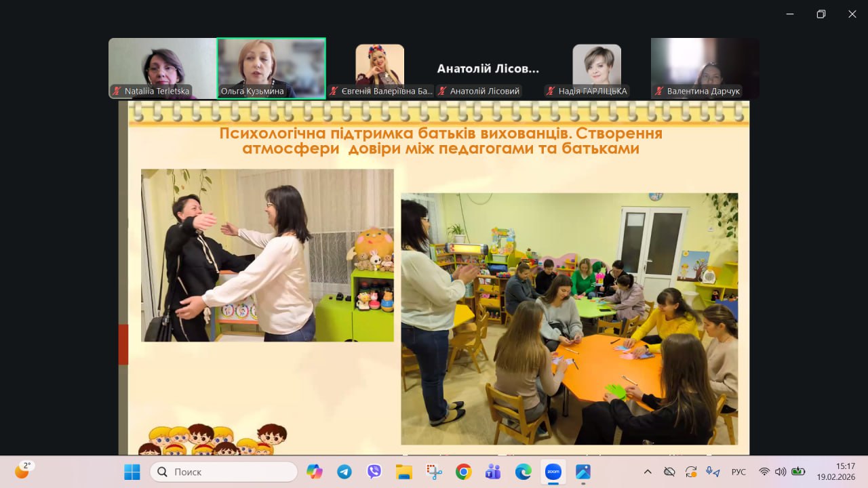Open Copilot from the taskbar

(x=315, y=472)
